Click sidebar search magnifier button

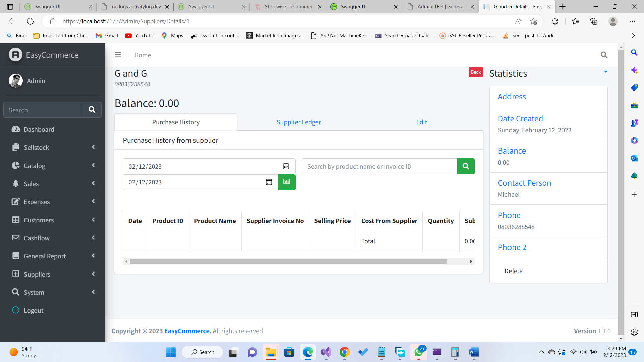pyautogui.click(x=92, y=110)
